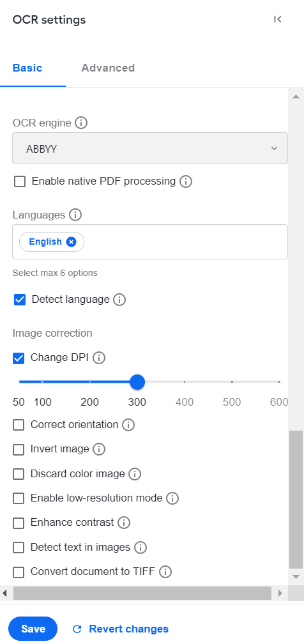Switch to the Advanced tab
Screen dimensions: 304x644
coord(108,68)
